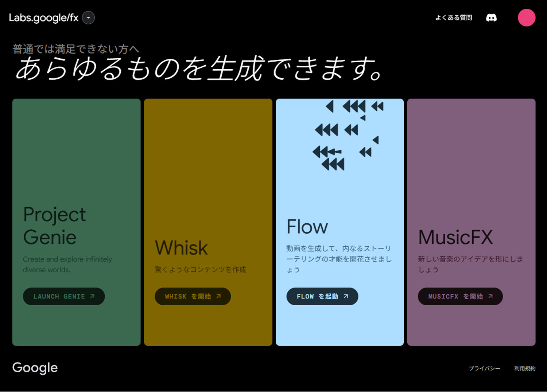Launch Project Genie with LAUNCH GENIE
This screenshot has height=392, width=547.
click(63, 296)
